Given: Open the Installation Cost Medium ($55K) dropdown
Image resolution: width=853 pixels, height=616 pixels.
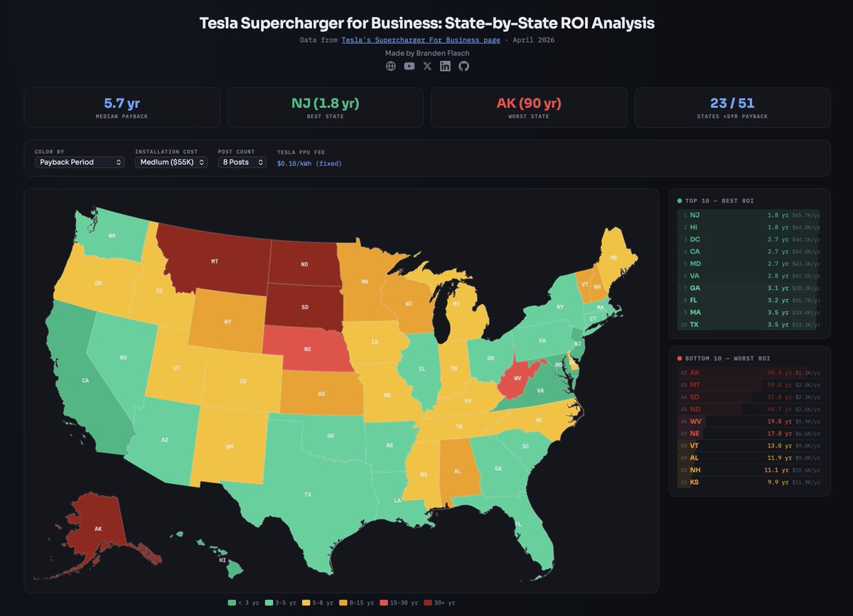Looking at the screenshot, I should click(x=171, y=162).
